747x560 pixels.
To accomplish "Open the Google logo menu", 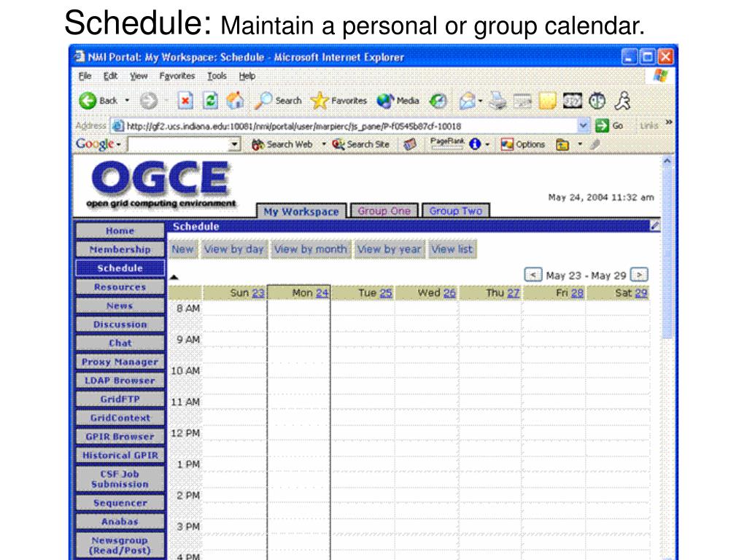I will pyautogui.click(x=98, y=144).
